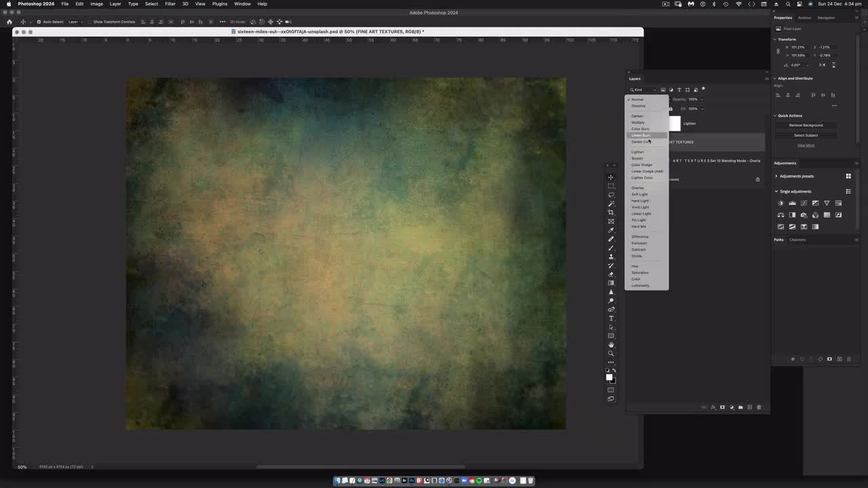
Task: Select the Clone Stamp tool
Action: pos(611,256)
